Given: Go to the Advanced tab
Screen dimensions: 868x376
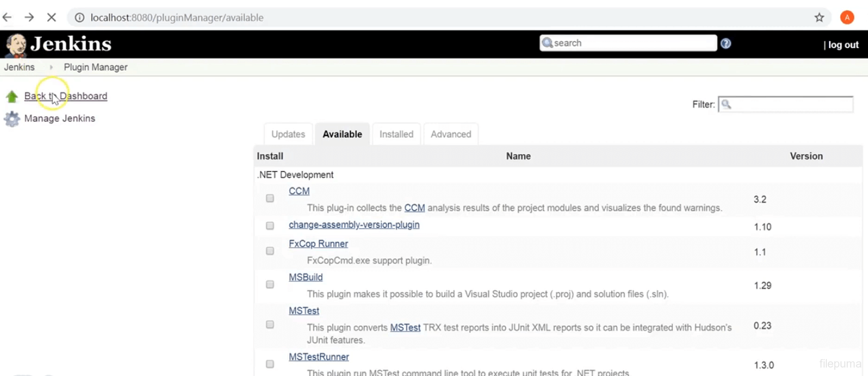Looking at the screenshot, I should [x=451, y=134].
